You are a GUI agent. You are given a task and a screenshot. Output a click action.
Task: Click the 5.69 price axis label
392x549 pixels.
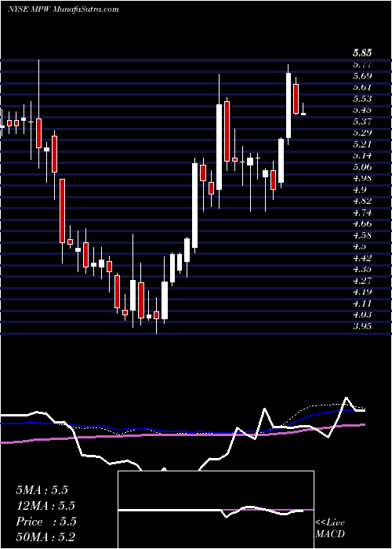(362, 76)
